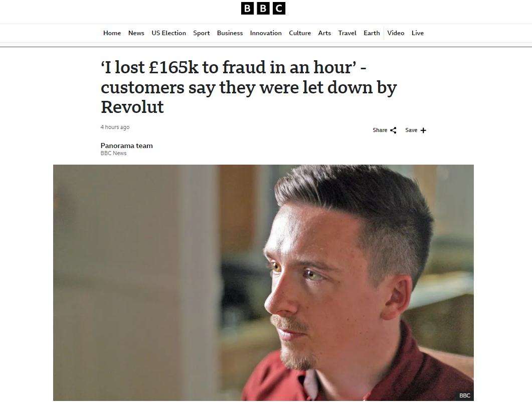Navigate to the Business section
The height and width of the screenshot is (404, 532).
coord(230,33)
